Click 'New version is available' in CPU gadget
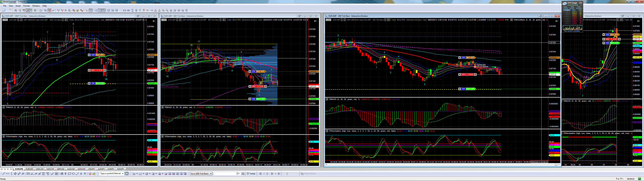This screenshot has width=644, height=181. tap(572, 31)
